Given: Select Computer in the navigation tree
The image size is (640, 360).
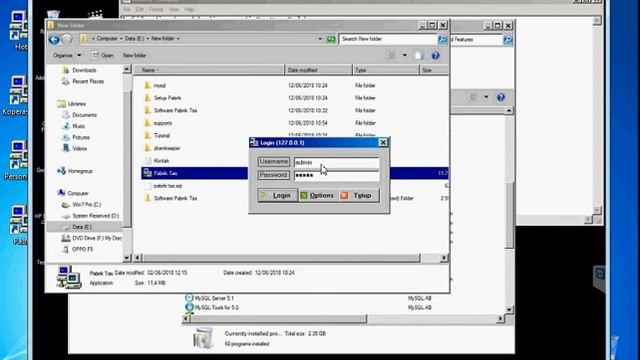Looking at the screenshot, I should pos(78,193).
